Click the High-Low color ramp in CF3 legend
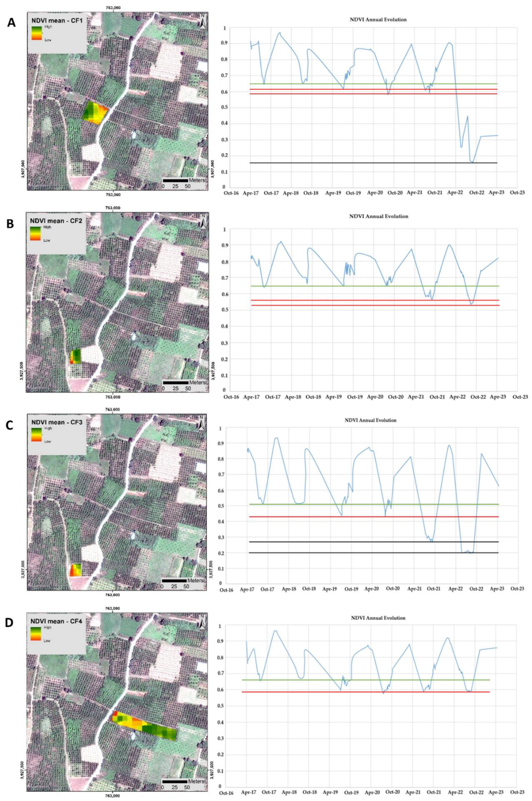The image size is (532, 801). 36,435
